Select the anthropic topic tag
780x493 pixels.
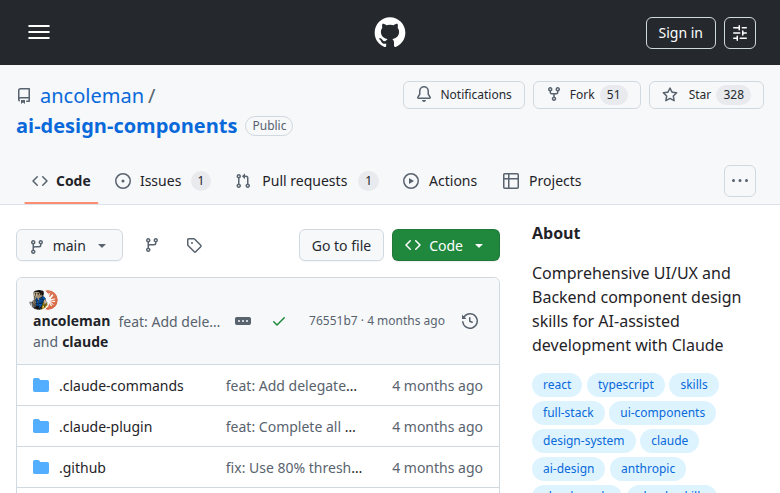click(x=648, y=469)
